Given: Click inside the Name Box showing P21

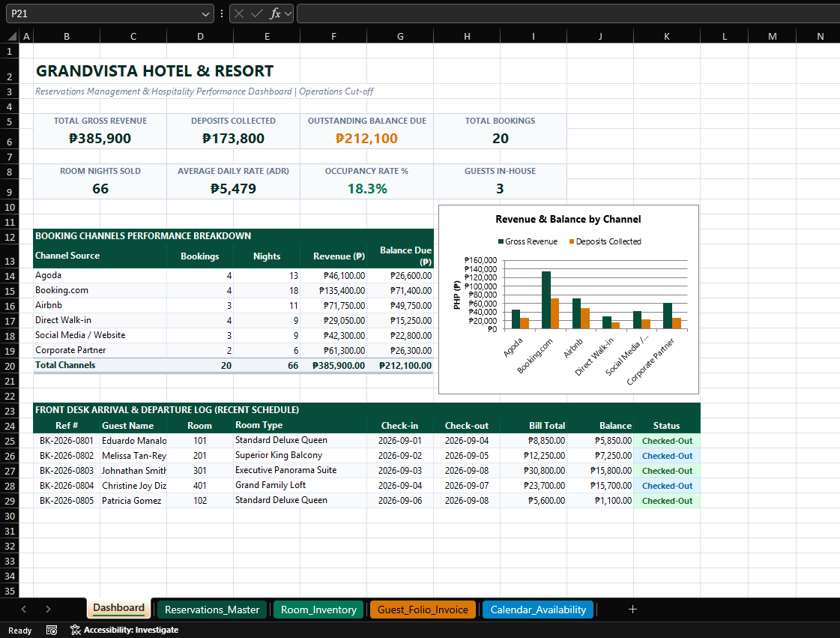Looking at the screenshot, I should point(103,14).
